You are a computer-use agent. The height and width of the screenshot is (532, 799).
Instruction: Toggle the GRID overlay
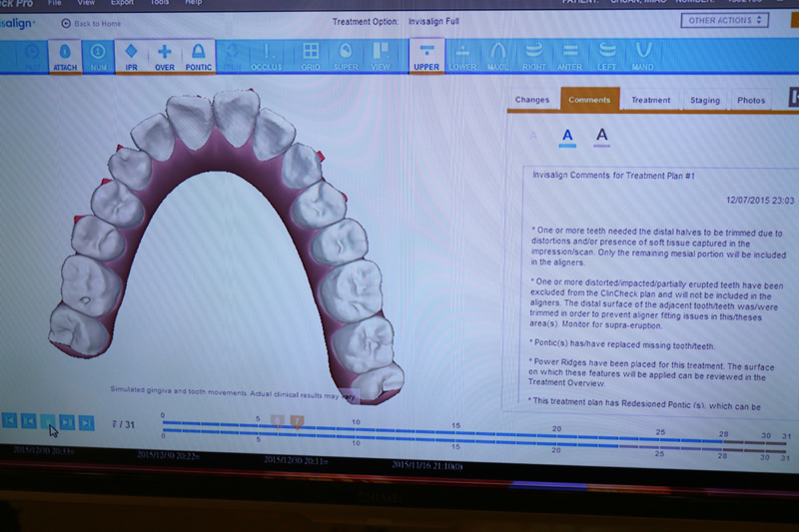click(x=311, y=57)
